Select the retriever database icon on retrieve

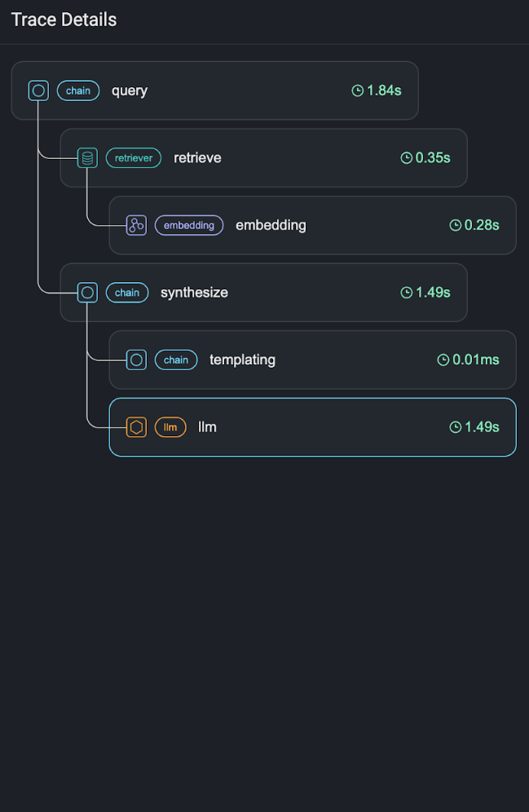87,157
